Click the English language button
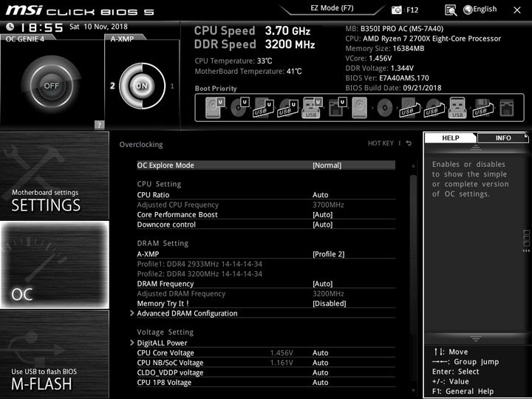This screenshot has height=399, width=532. click(x=485, y=9)
